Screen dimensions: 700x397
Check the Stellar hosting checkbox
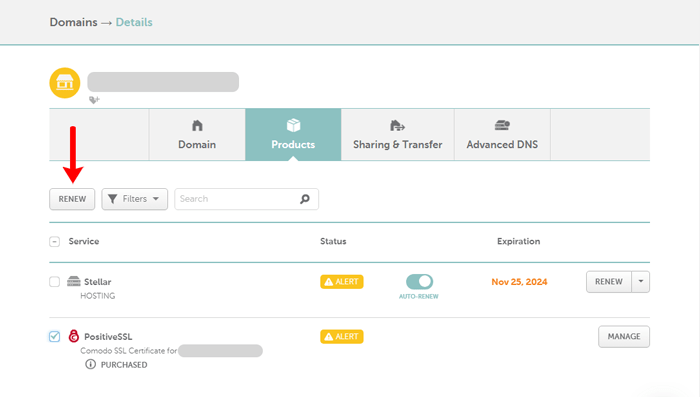click(x=54, y=282)
